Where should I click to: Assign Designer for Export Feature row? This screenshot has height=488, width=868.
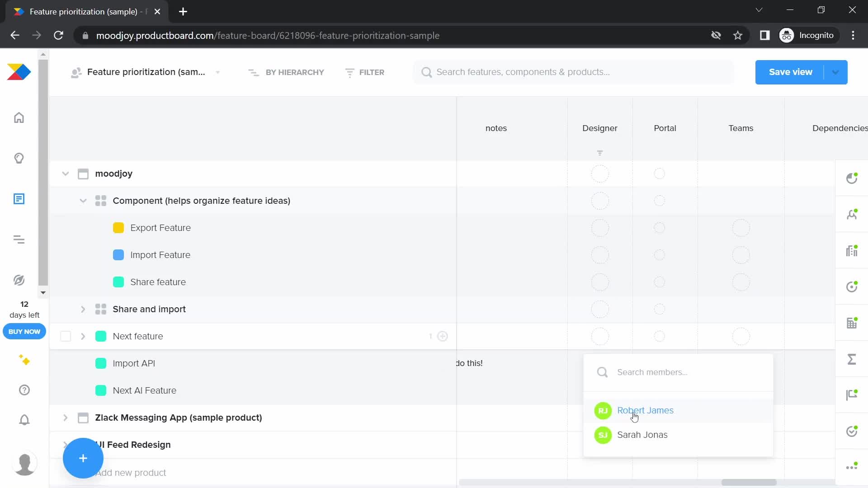[600, 228]
